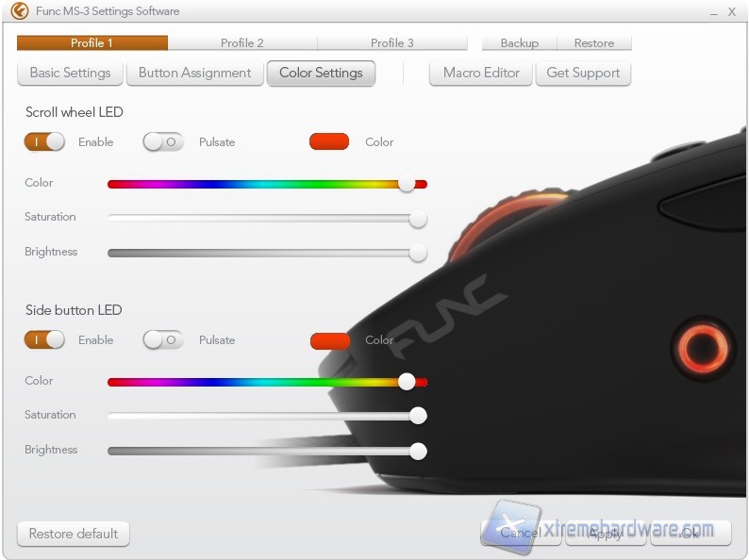The height and width of the screenshot is (560, 749).
Task: Turn on Scroll wheel LED Pulsate toggle
Action: click(163, 141)
